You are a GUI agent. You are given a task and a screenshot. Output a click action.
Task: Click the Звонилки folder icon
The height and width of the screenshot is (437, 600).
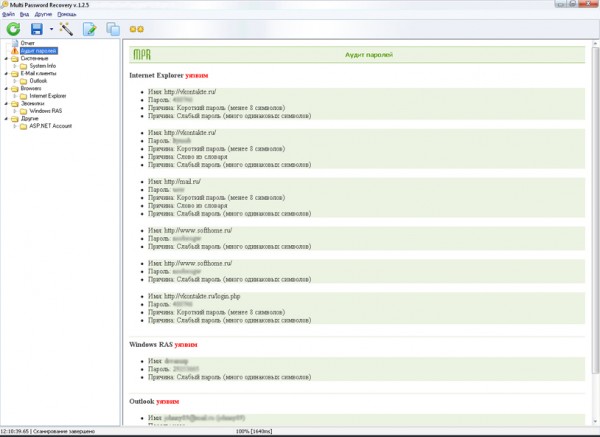pos(15,104)
